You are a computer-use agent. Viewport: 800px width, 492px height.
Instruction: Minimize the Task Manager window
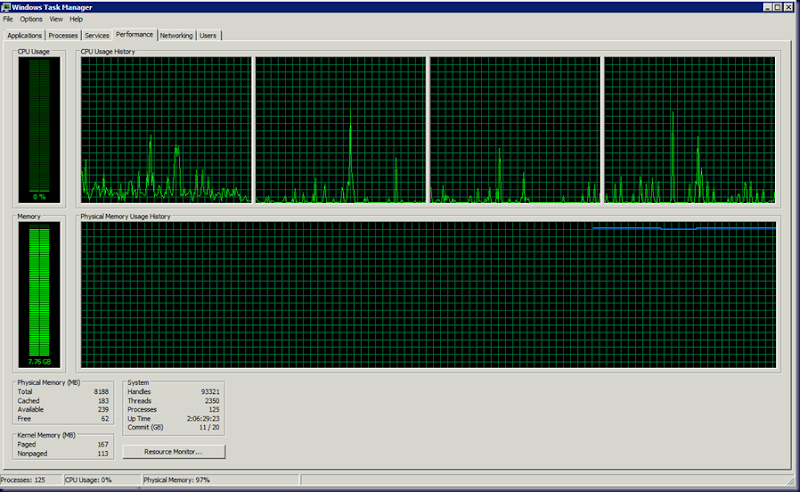(767, 7)
